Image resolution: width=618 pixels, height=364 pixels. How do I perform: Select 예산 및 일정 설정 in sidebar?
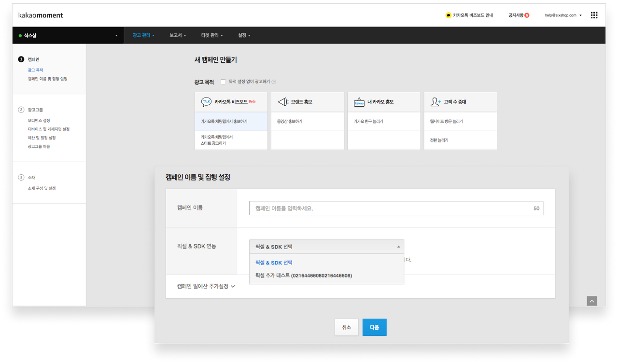coord(42,138)
